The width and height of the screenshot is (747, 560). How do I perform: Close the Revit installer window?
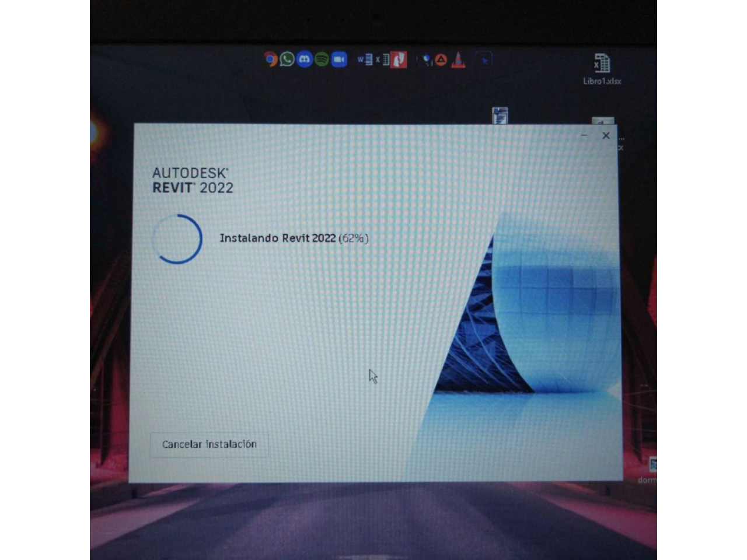tap(606, 135)
